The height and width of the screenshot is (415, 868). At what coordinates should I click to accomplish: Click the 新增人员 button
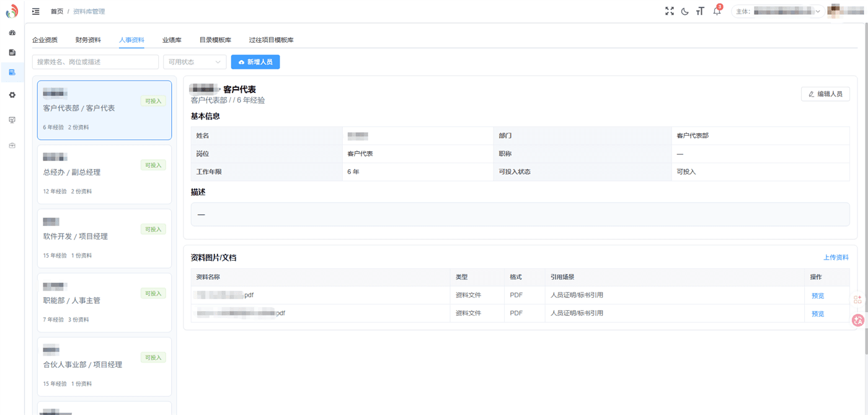click(255, 62)
